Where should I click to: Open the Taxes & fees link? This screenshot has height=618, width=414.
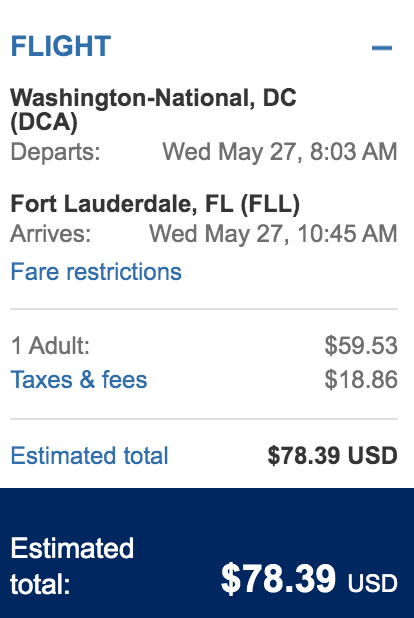pos(79,380)
